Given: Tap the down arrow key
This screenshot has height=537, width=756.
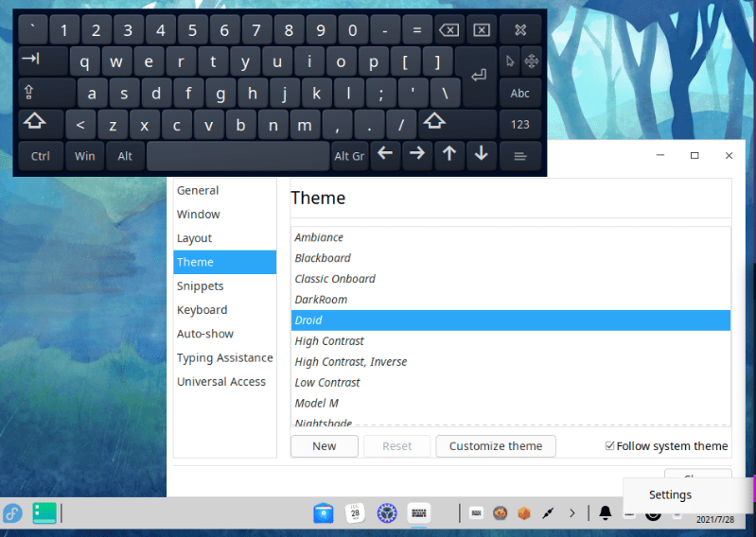Looking at the screenshot, I should click(482, 155).
